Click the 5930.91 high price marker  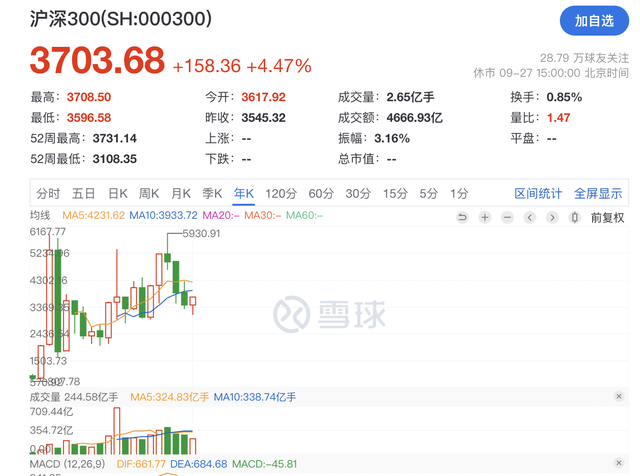pyautogui.click(x=201, y=234)
